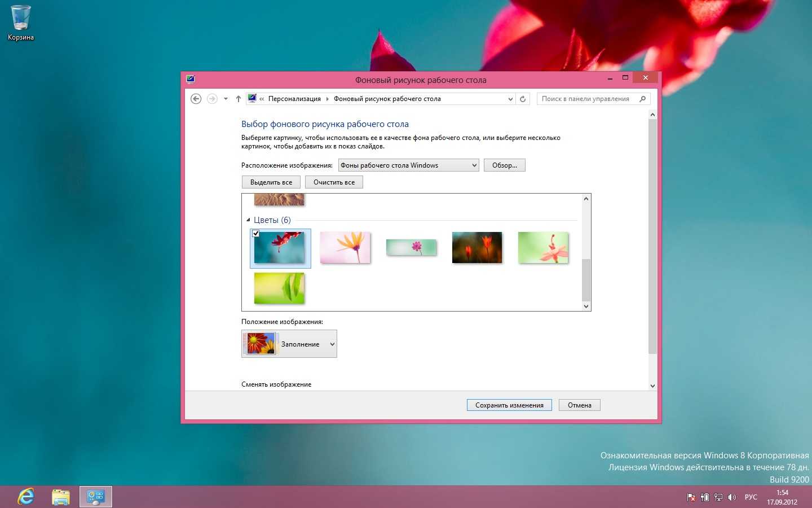Screen dimensions: 812x508
Task: Click the Up one level arrow
Action: 239,99
